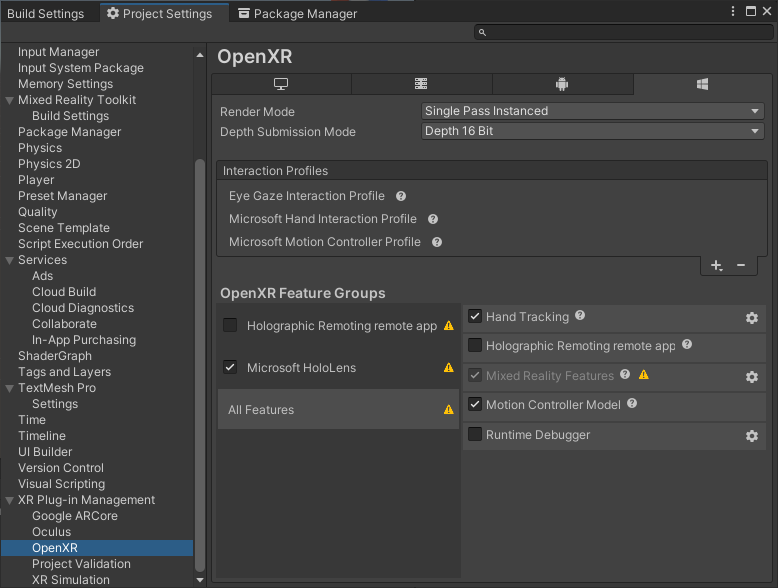Open Project Validation under XR Plug-in Management

click(x=81, y=564)
